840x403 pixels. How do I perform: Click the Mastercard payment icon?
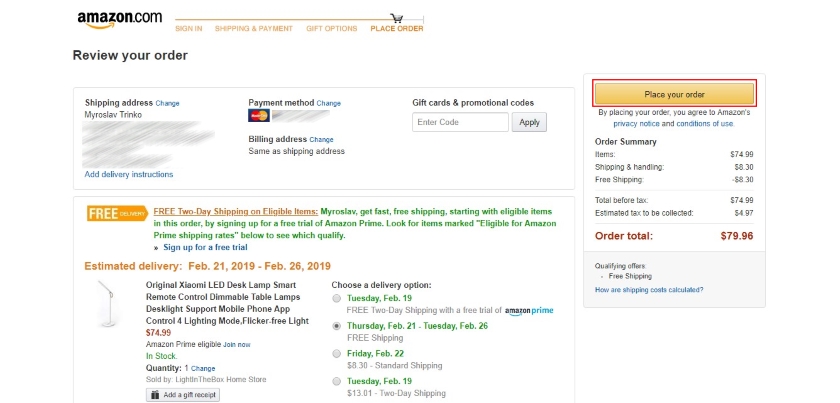click(259, 116)
